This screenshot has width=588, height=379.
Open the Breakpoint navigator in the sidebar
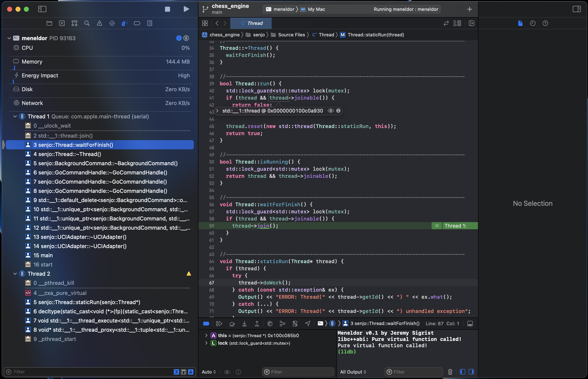(137, 23)
